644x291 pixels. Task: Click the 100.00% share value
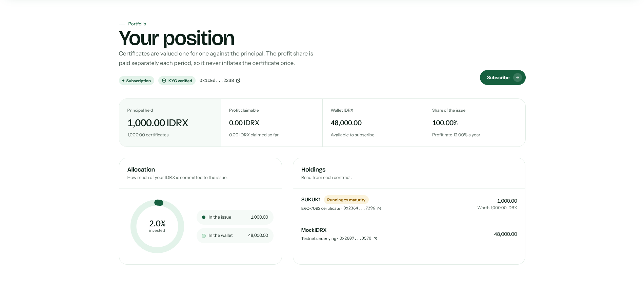445,123
